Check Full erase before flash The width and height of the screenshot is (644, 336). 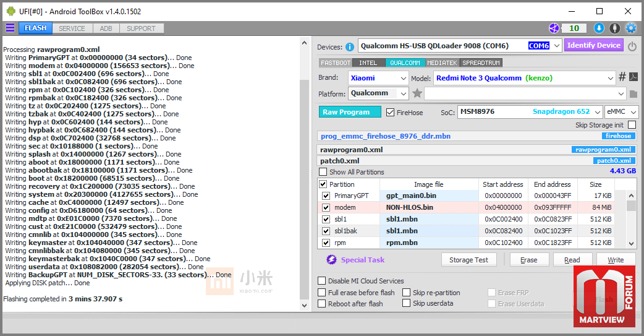click(x=322, y=293)
